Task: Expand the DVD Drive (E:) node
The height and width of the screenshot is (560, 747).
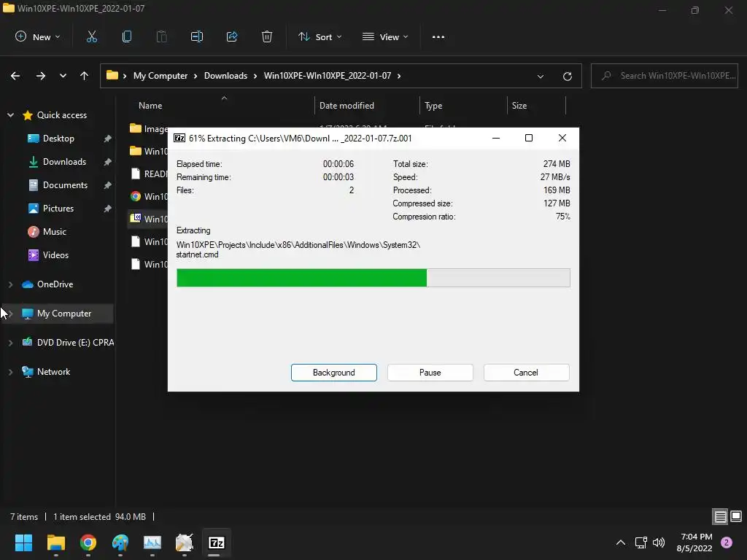Action: [10, 343]
